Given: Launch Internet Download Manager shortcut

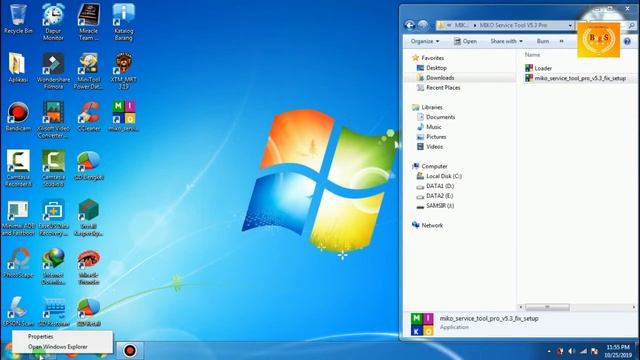Looking at the screenshot, I should click(x=53, y=267).
